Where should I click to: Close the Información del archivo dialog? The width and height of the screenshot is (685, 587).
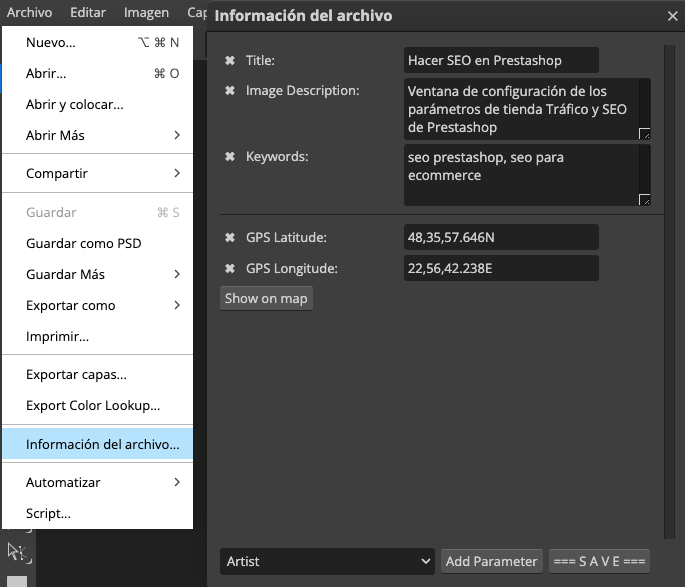click(672, 16)
